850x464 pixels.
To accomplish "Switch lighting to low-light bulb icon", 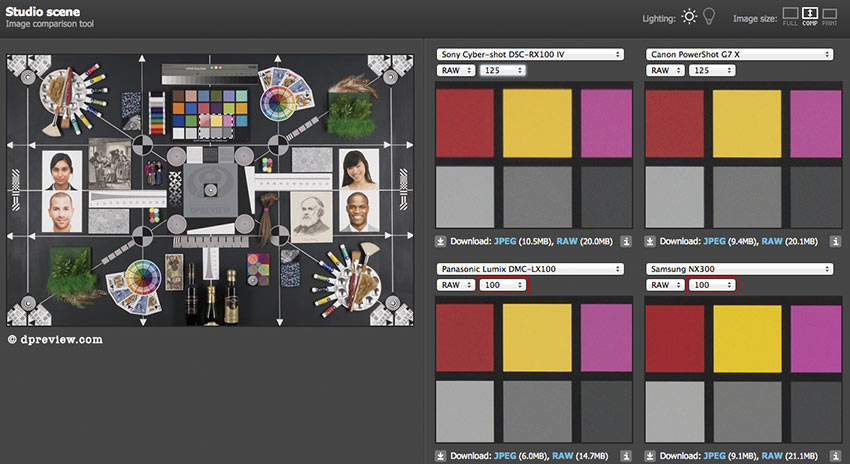I will point(709,16).
